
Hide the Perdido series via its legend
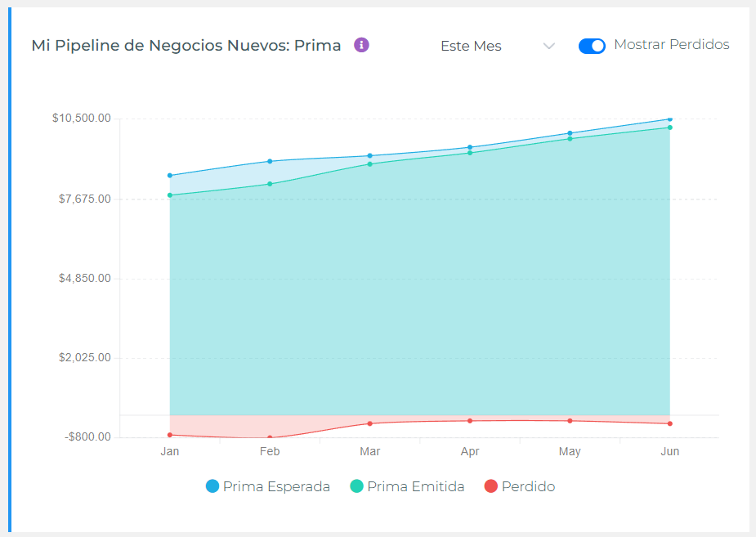click(x=489, y=486)
